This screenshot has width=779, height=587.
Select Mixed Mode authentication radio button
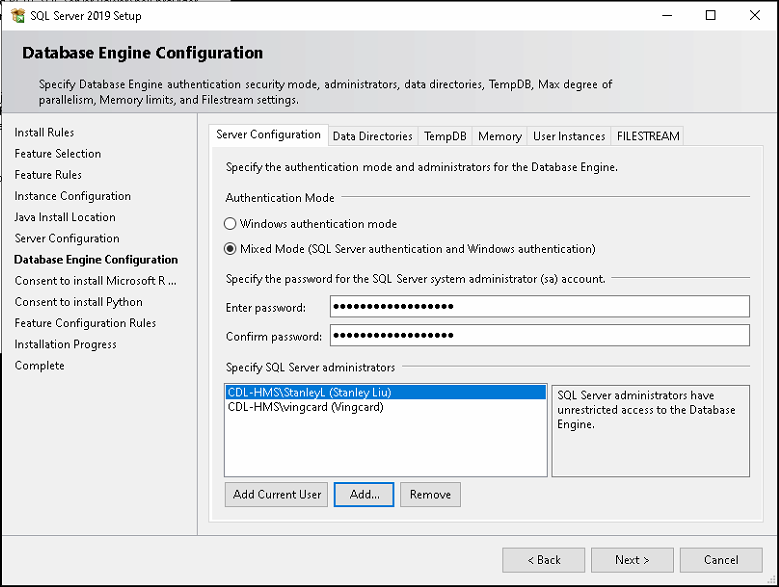[x=230, y=249]
